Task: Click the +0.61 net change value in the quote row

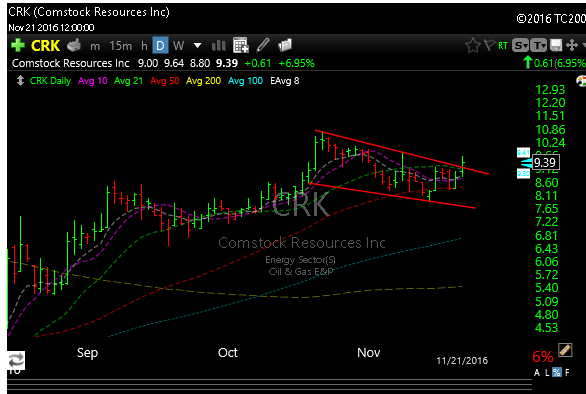Action: (257, 63)
